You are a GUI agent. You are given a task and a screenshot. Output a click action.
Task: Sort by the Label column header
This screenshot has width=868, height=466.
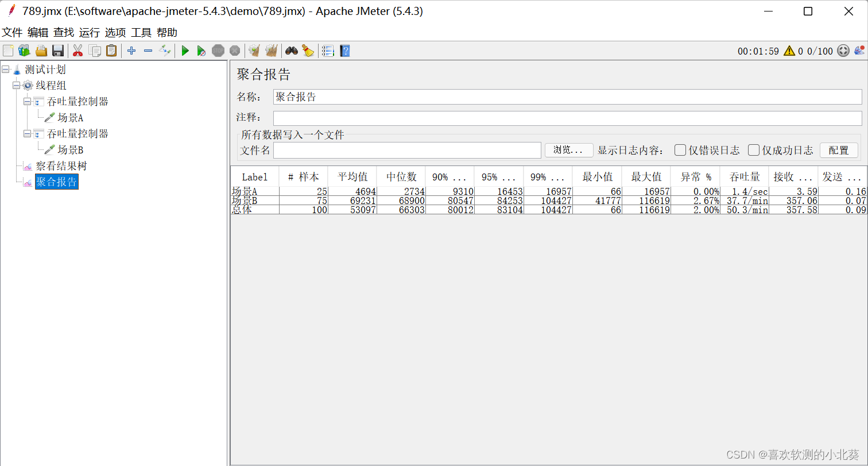(x=255, y=177)
